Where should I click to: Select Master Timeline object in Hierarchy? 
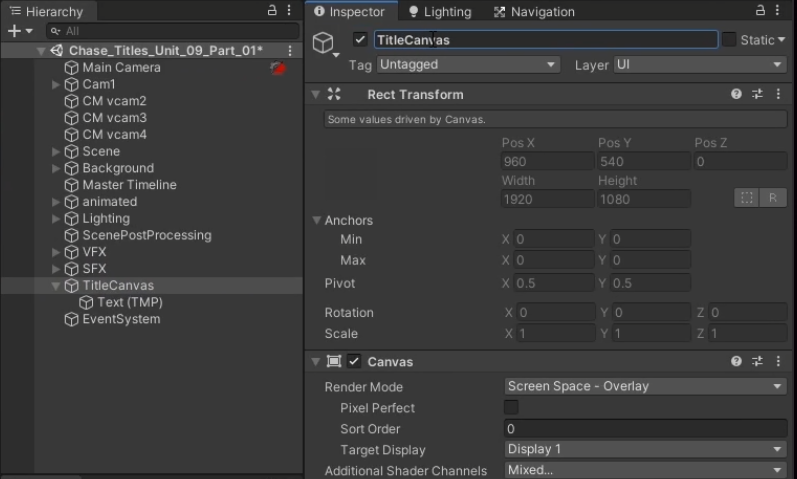(x=128, y=185)
